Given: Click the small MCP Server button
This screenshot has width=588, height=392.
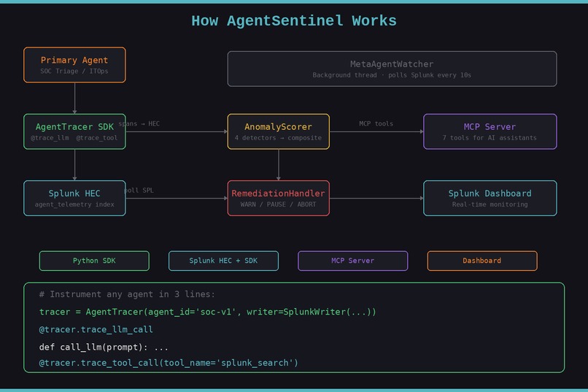Looking at the screenshot, I should coord(352,261).
